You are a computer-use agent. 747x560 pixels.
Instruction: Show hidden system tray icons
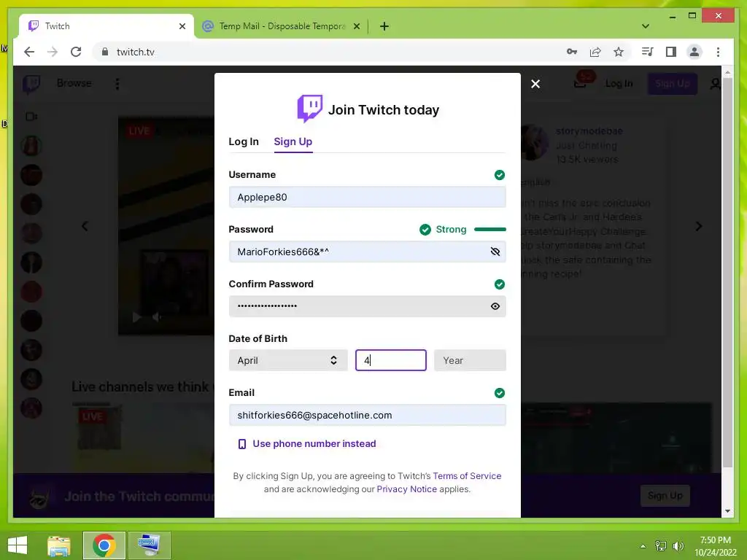pos(643,546)
